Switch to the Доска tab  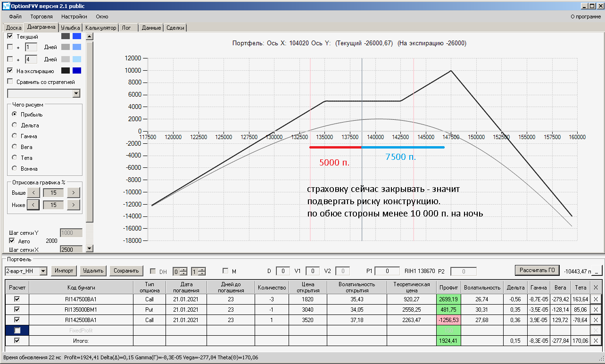[x=14, y=28]
